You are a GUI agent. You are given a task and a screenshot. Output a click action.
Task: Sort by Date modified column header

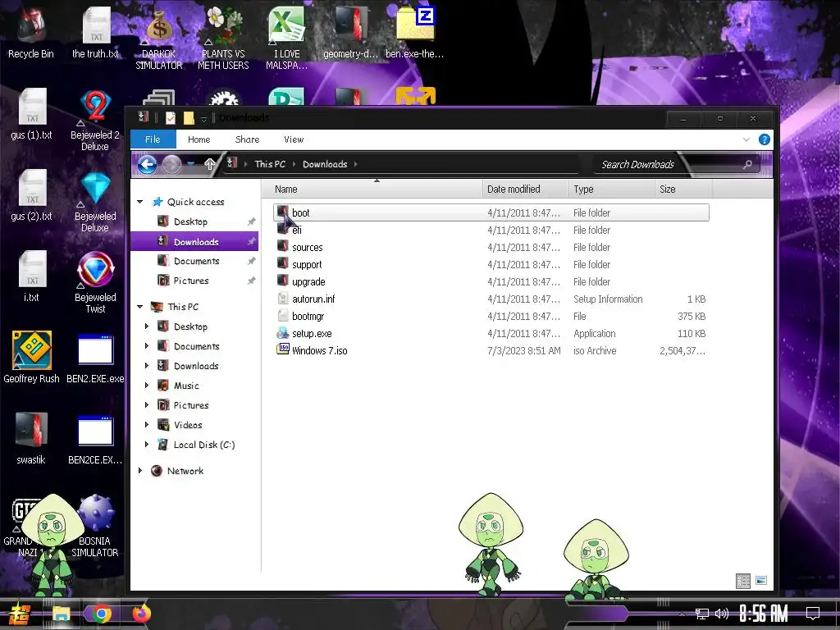pyautogui.click(x=525, y=189)
